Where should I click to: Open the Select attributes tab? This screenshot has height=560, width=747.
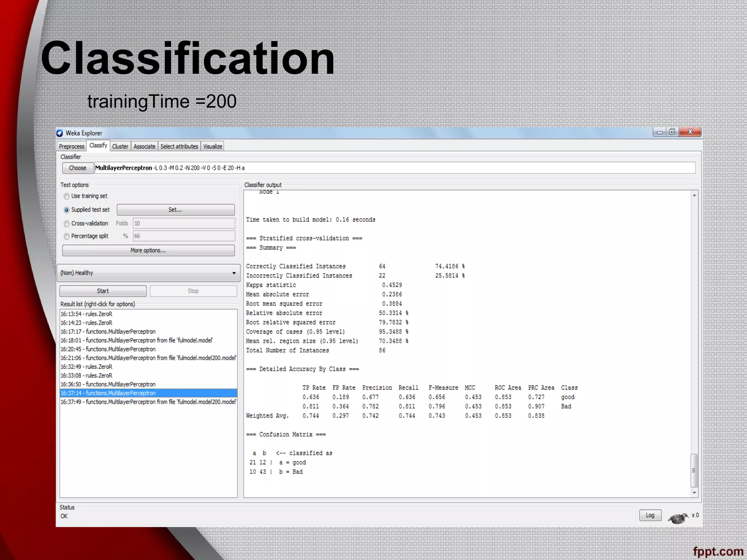pyautogui.click(x=179, y=147)
